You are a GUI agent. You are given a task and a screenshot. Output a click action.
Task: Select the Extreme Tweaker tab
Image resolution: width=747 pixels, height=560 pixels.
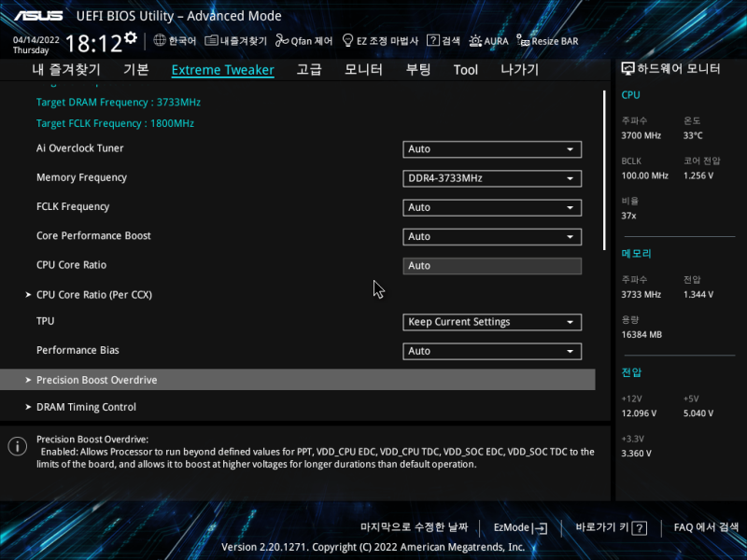coord(222,69)
